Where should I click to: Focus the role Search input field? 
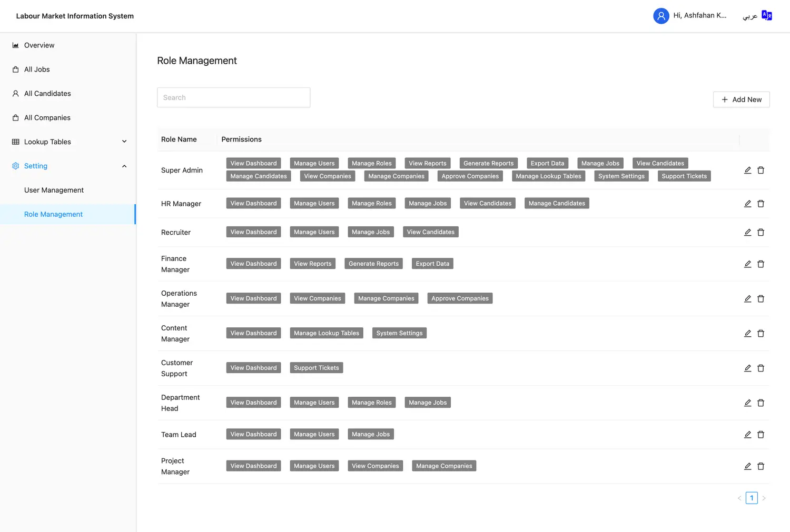click(233, 97)
